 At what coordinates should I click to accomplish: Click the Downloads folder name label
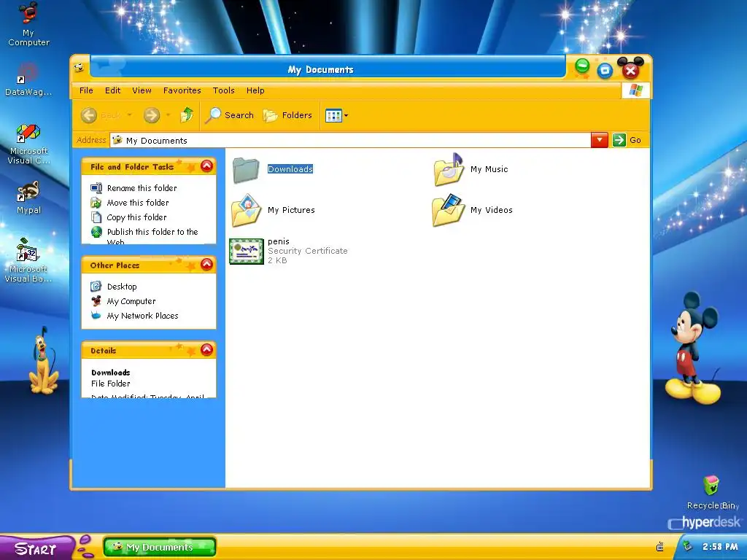[x=290, y=169]
